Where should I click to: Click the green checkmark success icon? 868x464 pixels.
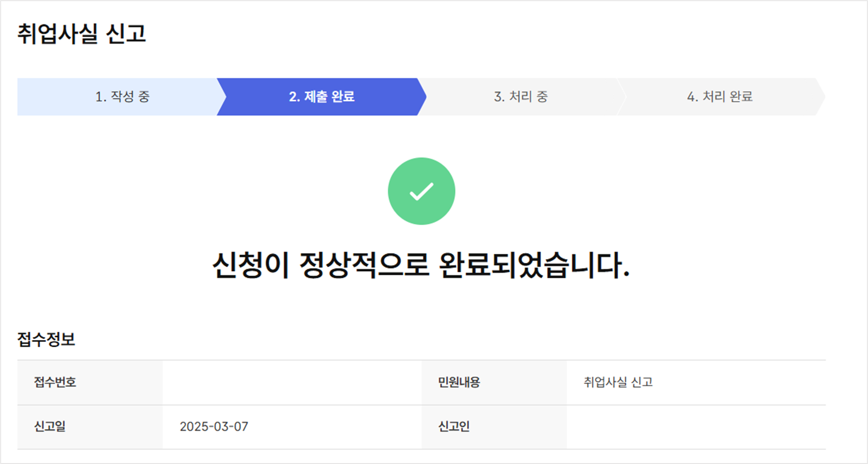click(x=422, y=191)
